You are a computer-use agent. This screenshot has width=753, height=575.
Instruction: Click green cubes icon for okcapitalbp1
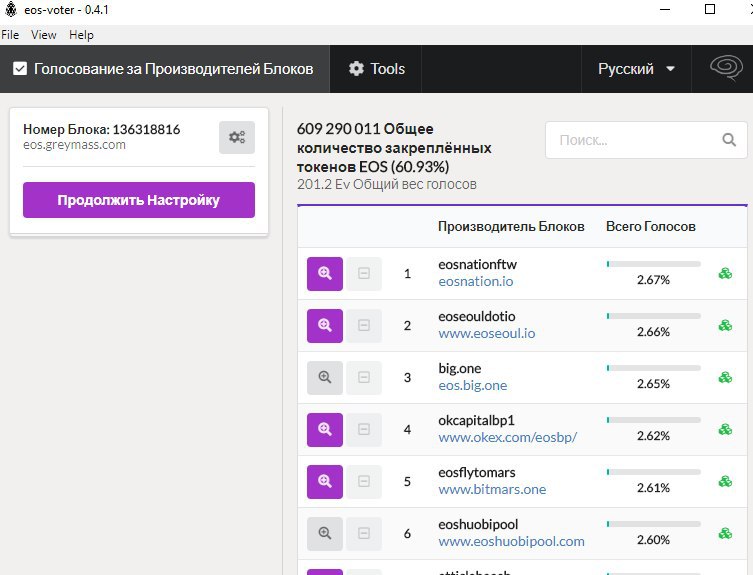tap(725, 429)
